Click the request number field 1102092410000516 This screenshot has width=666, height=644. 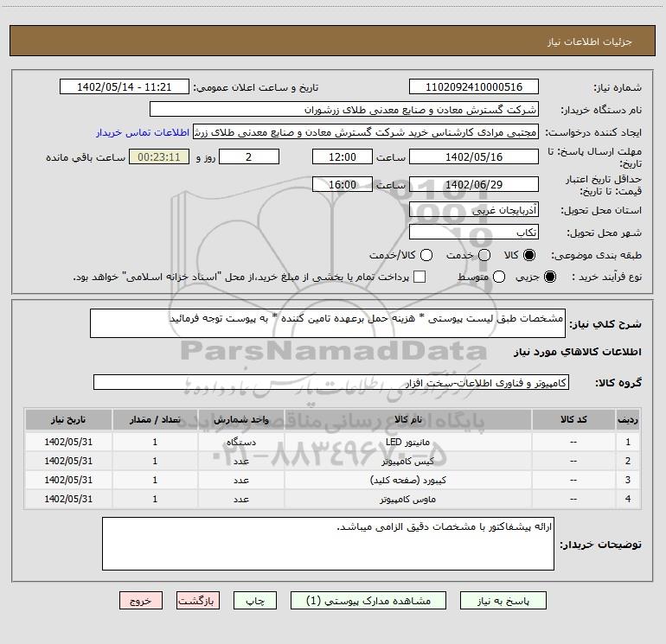pyautogui.click(x=474, y=87)
